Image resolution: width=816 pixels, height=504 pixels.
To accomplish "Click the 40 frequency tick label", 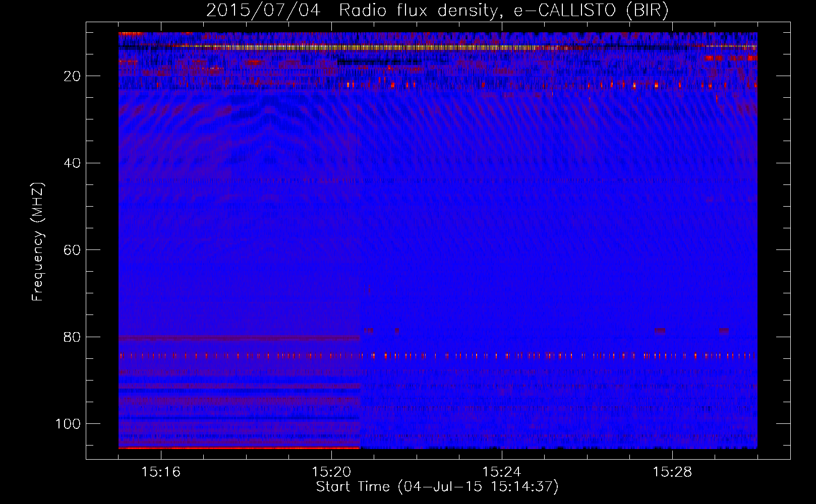I will [x=73, y=163].
